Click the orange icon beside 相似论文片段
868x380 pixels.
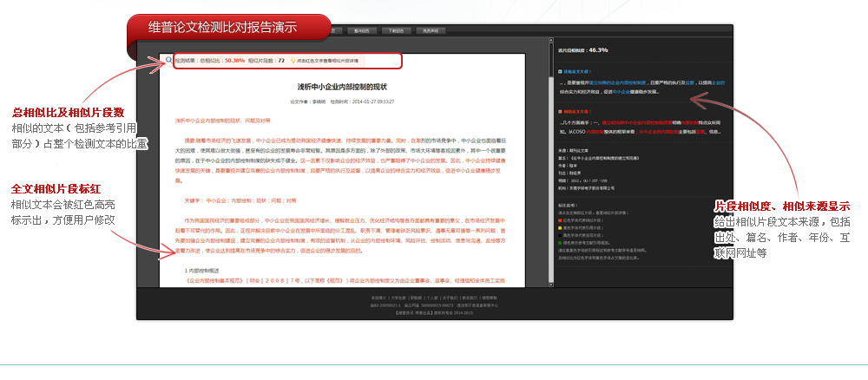tap(561, 112)
